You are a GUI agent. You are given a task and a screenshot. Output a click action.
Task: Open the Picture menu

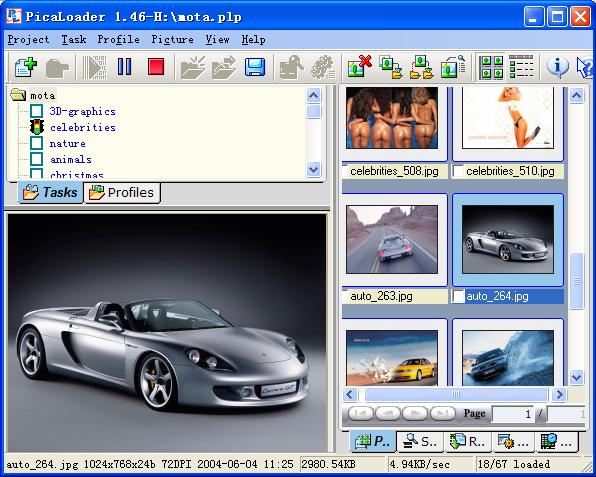pyautogui.click(x=173, y=40)
